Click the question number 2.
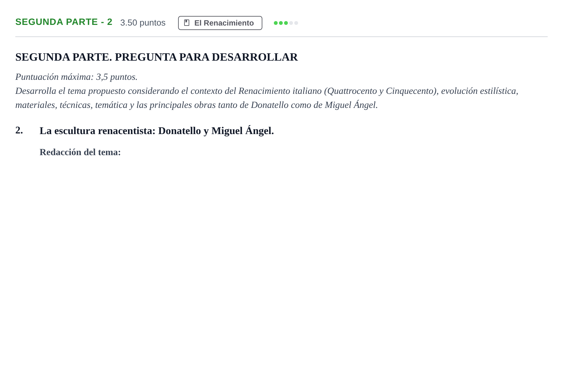 point(19,130)
